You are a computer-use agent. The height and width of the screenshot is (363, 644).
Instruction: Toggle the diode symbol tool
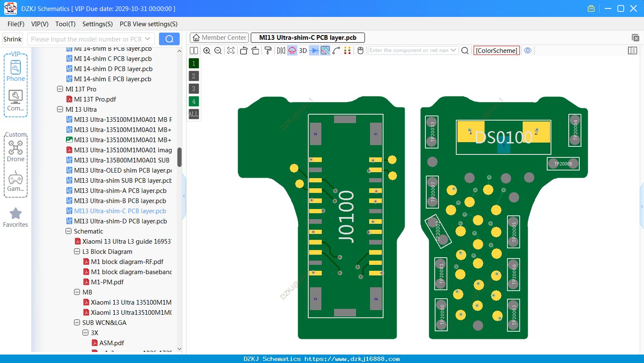point(314,51)
